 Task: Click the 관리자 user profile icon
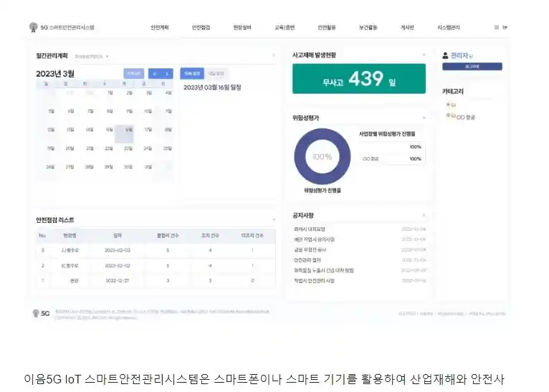pyautogui.click(x=446, y=54)
